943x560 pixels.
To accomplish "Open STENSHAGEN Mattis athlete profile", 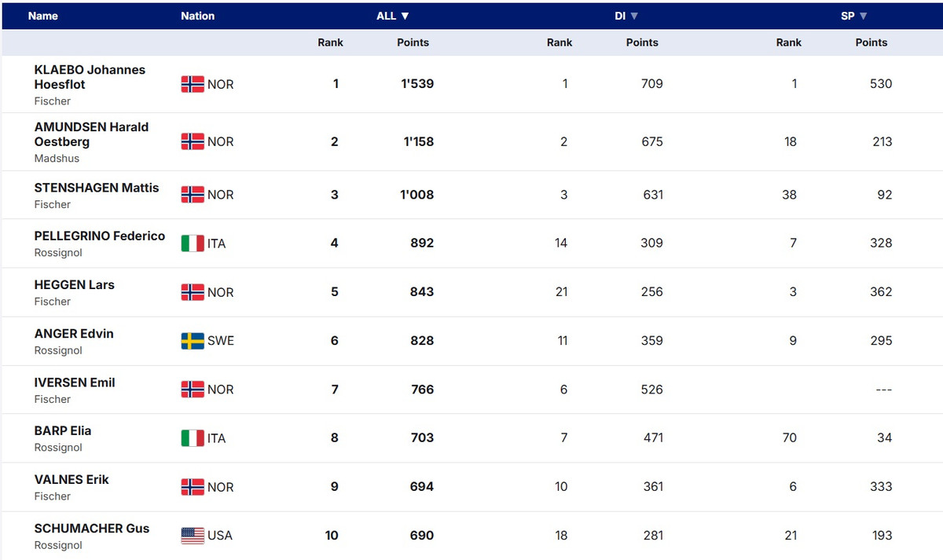I will (97, 188).
